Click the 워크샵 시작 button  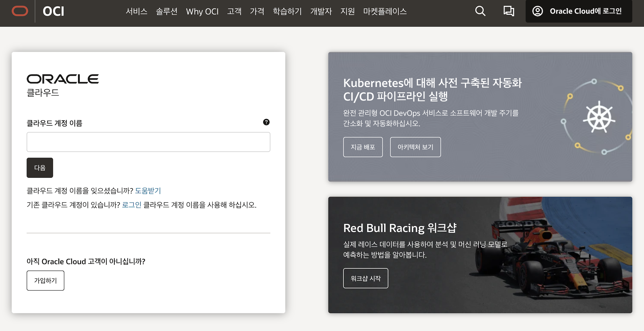pyautogui.click(x=365, y=278)
